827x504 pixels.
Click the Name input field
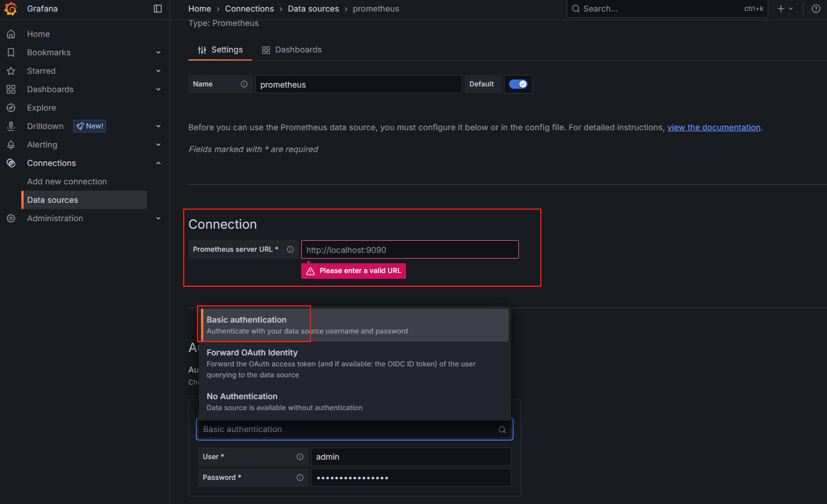click(x=358, y=84)
